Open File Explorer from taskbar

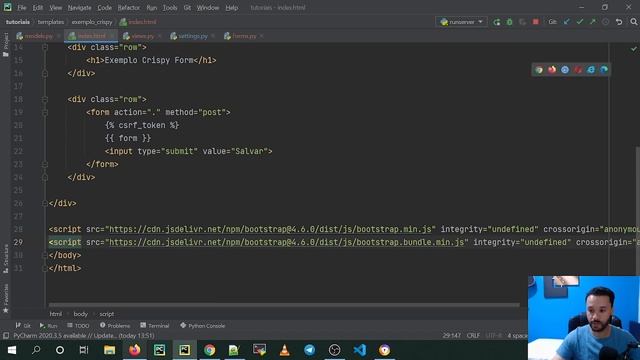(x=109, y=350)
